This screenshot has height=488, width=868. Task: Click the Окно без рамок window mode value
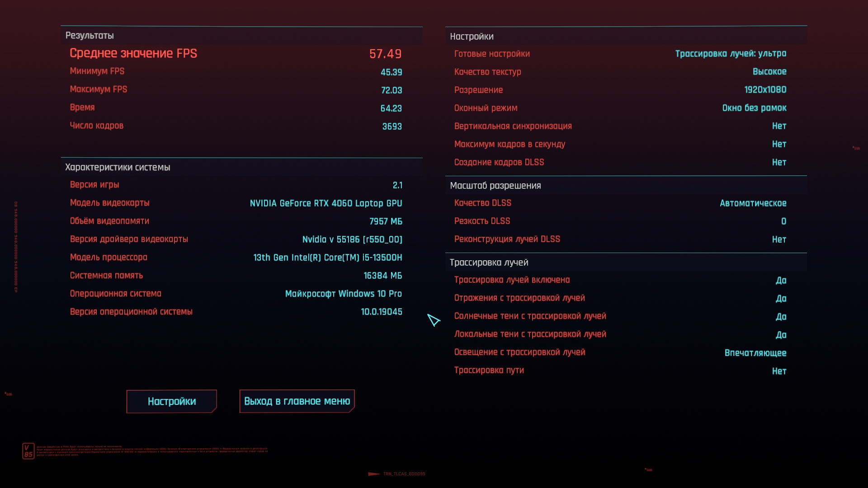(x=754, y=108)
